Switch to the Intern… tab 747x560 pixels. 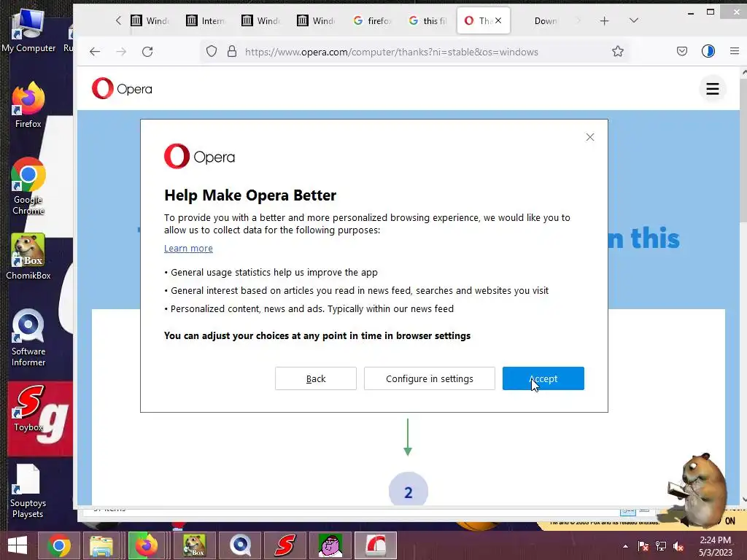click(x=206, y=20)
